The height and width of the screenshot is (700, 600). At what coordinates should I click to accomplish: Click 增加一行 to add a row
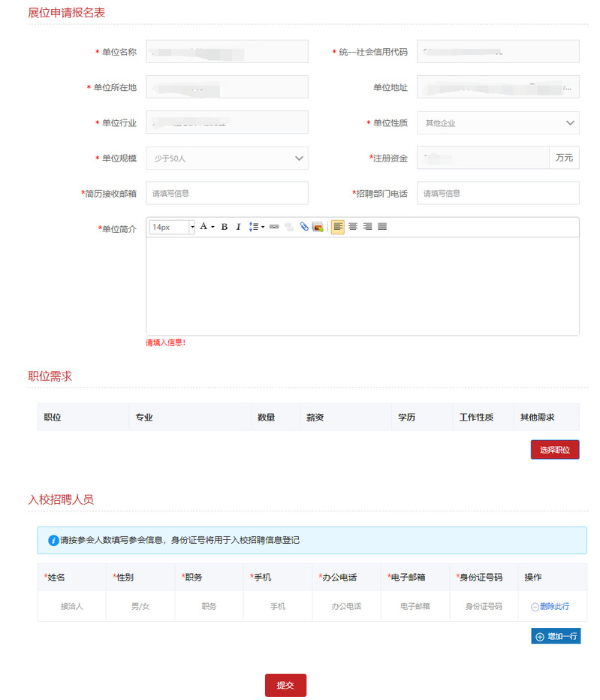tap(556, 636)
